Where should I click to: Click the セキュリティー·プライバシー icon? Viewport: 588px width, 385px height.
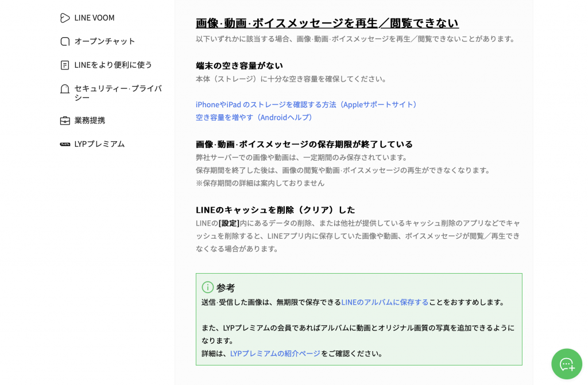click(65, 89)
